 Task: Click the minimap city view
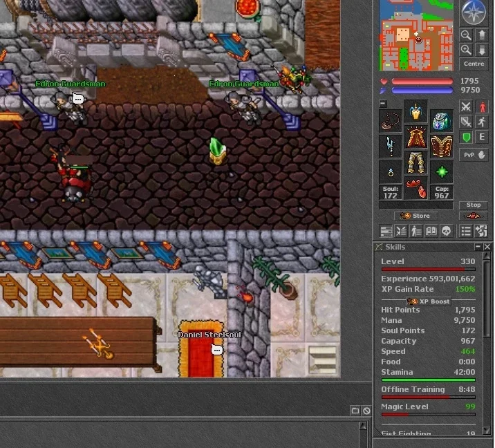point(416,35)
